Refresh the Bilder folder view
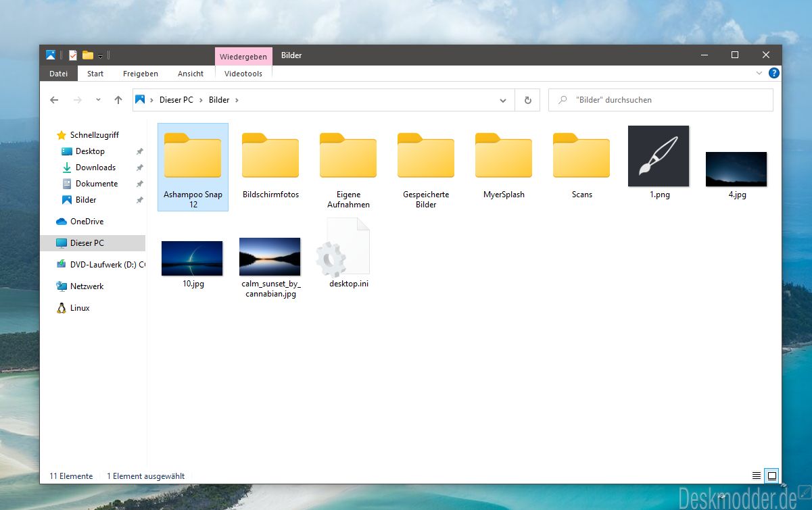 (x=527, y=100)
